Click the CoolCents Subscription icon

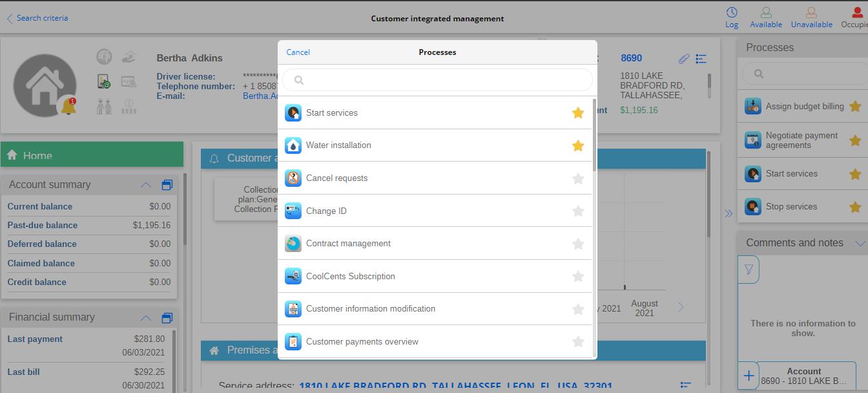coord(293,277)
